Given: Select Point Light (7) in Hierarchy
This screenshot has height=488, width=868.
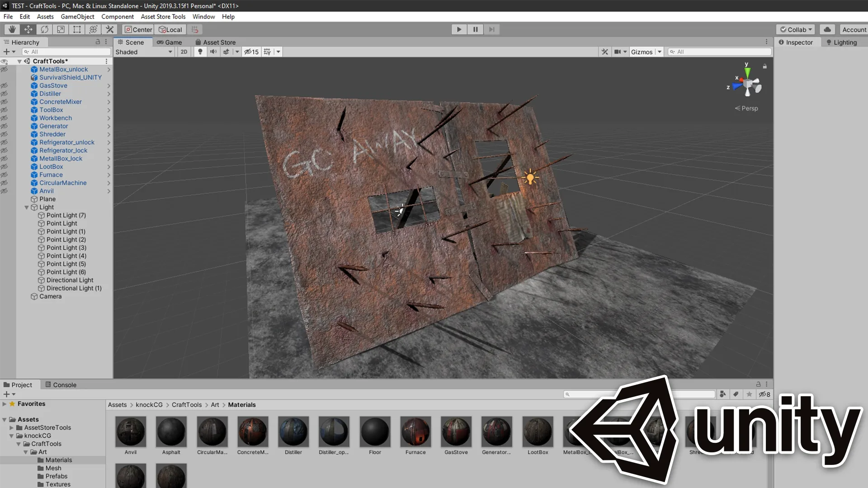Looking at the screenshot, I should point(66,216).
